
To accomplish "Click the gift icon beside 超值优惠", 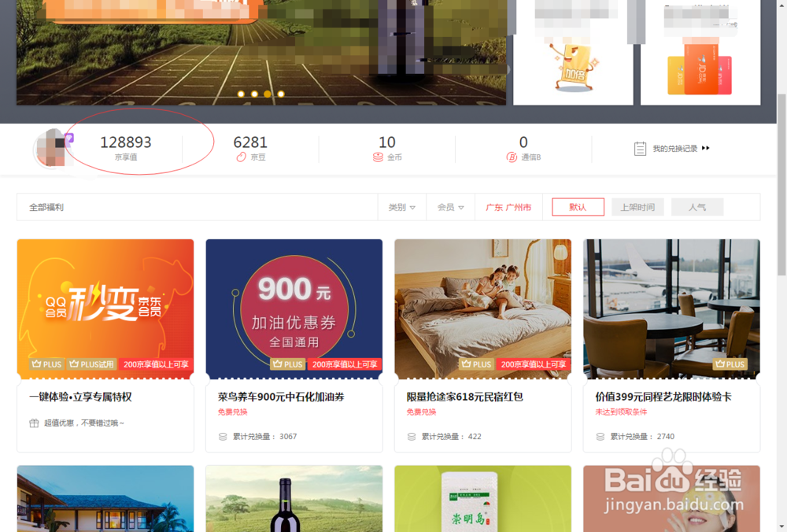I will (x=34, y=423).
